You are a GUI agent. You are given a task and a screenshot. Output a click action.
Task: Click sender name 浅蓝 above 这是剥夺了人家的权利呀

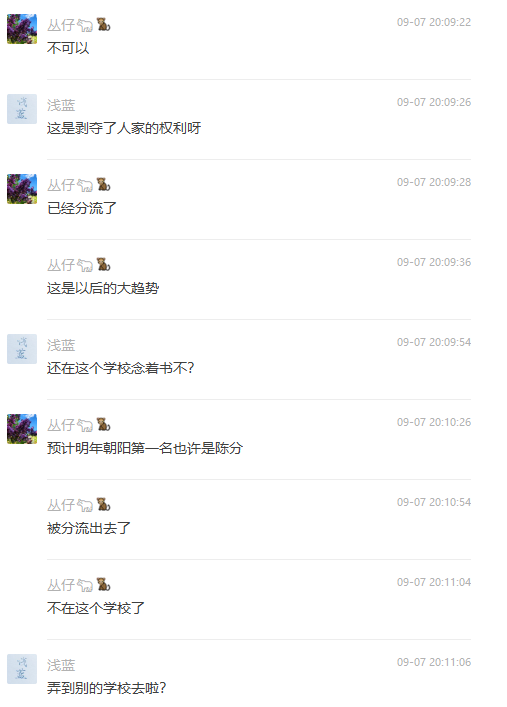tap(61, 105)
